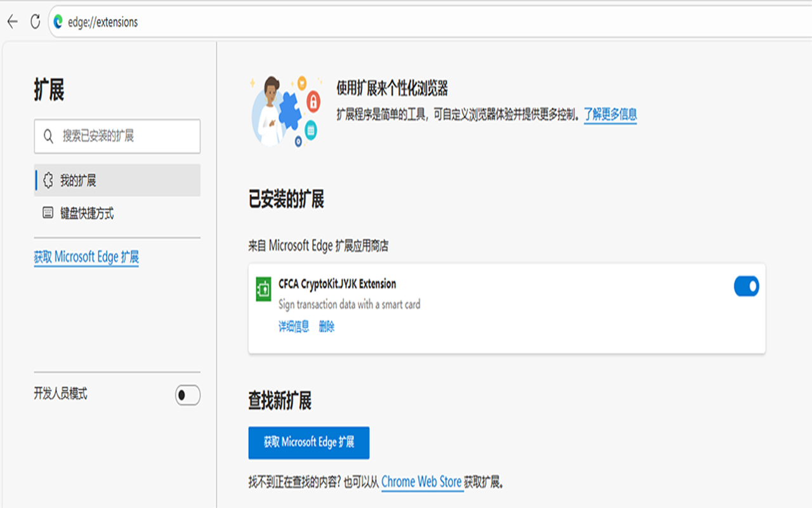Click the 来自 Microsoft Edge 扩展应用商店 label
The image size is (812, 508).
(x=318, y=246)
